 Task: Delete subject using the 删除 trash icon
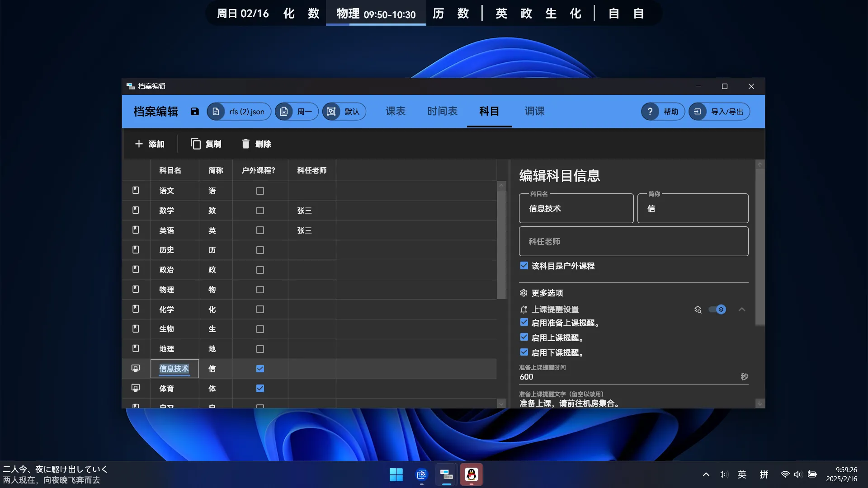pos(245,144)
